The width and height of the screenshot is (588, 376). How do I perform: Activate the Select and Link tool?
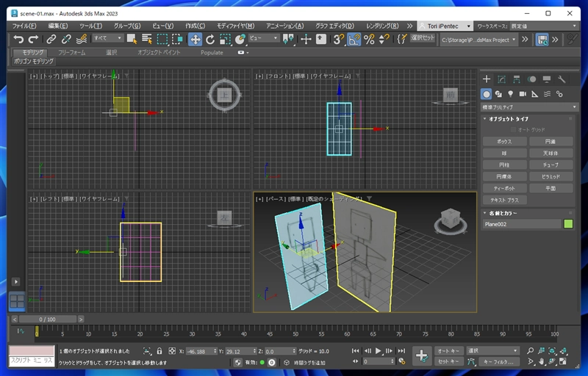(x=51, y=39)
